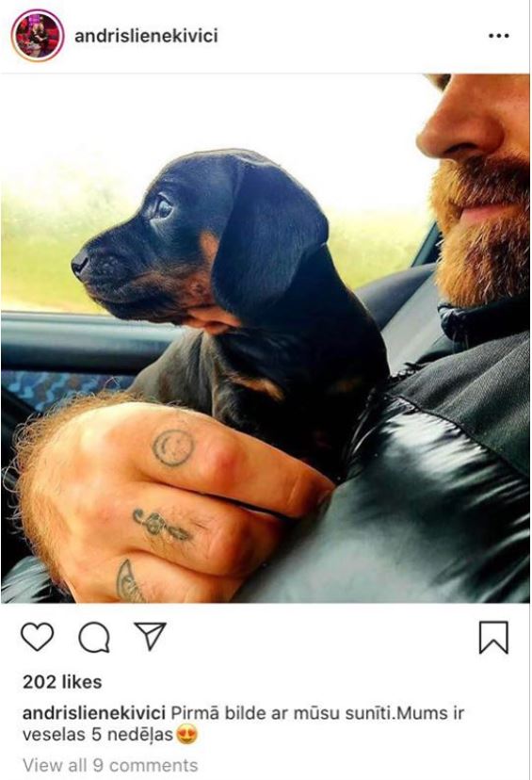Select the caption text Pirmā bilde ar mūsu sunīti
532x780 pixels.
pos(283,713)
